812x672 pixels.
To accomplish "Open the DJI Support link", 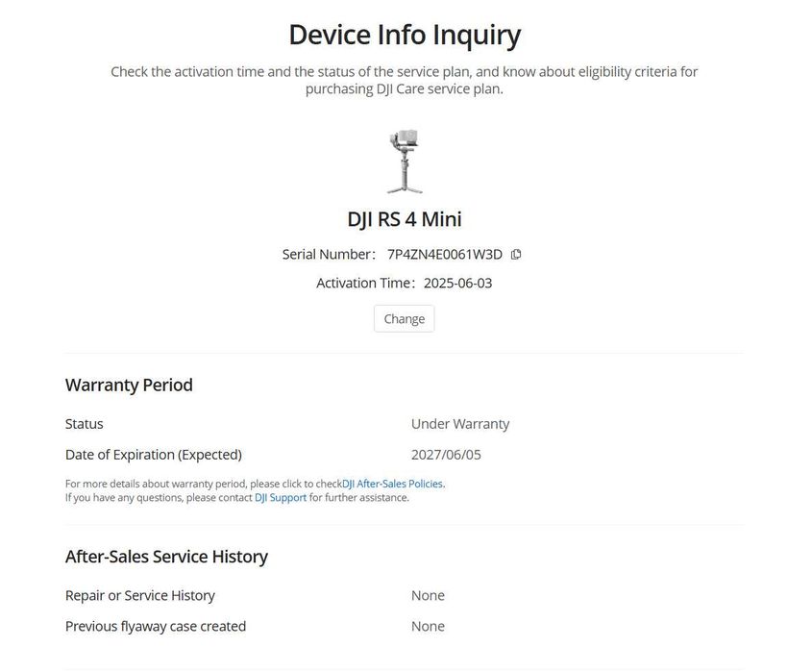I will 281,497.
